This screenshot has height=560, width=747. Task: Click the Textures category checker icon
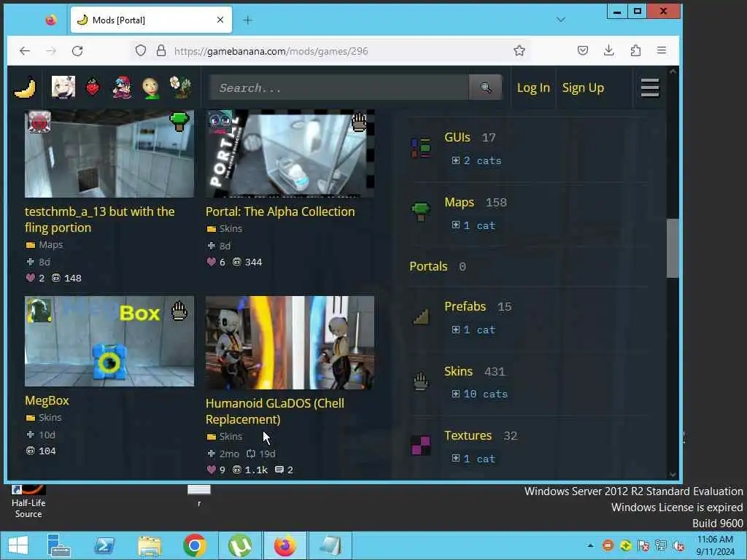coord(421,446)
